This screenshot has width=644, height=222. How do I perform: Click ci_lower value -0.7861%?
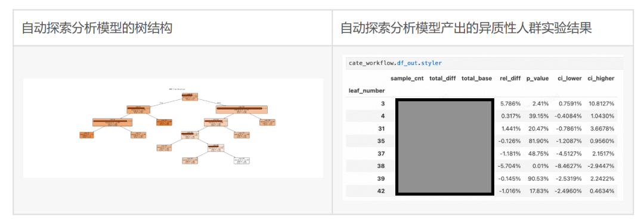tap(568, 129)
